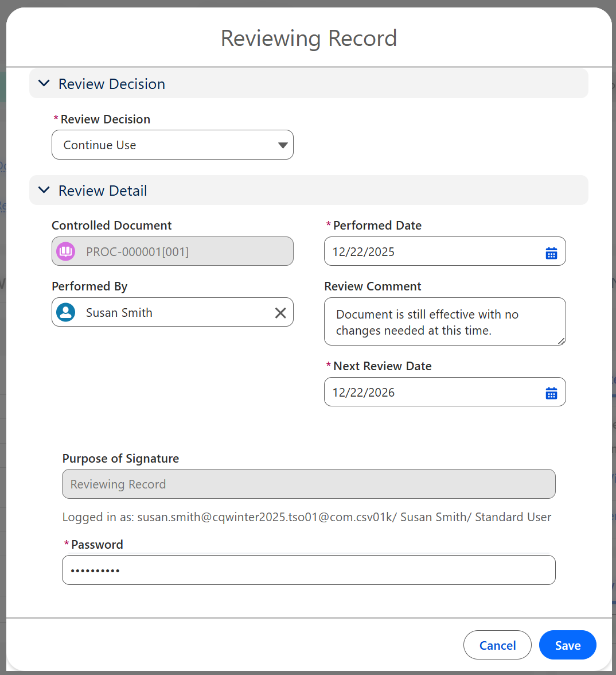Click the Review Comment resize handle
616x675 pixels.
point(561,341)
